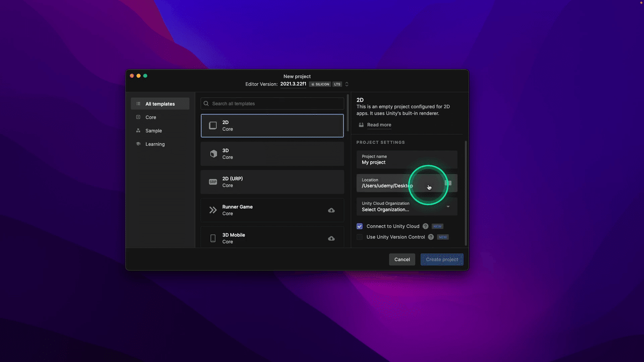Image resolution: width=644 pixels, height=362 pixels.
Task: Download the 3D Mobile template cloud icon
Action: [x=331, y=238]
